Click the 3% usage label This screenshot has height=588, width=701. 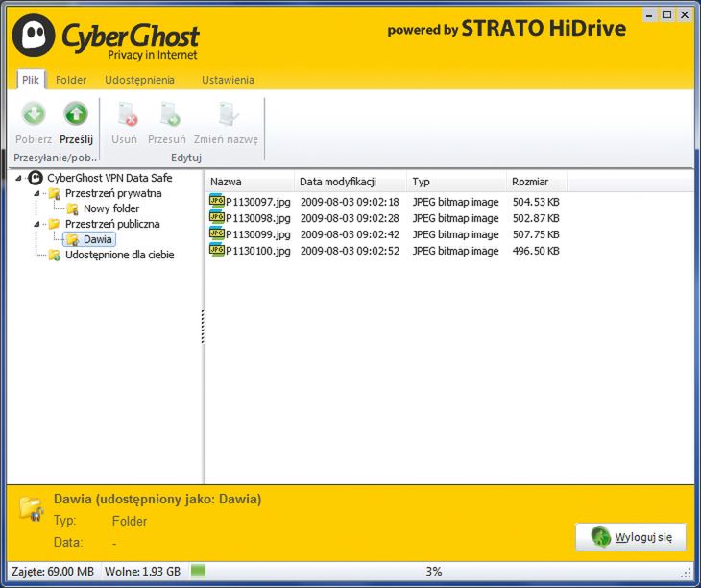[x=434, y=572]
